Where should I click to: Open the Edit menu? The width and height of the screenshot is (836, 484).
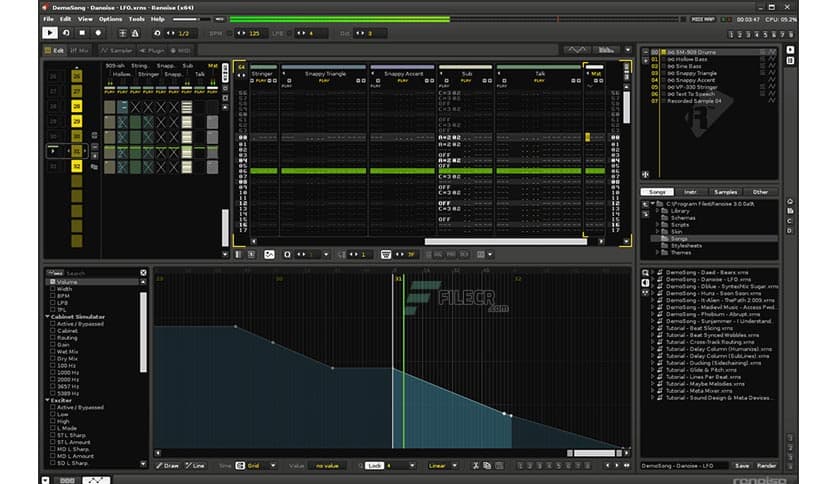tap(66, 19)
